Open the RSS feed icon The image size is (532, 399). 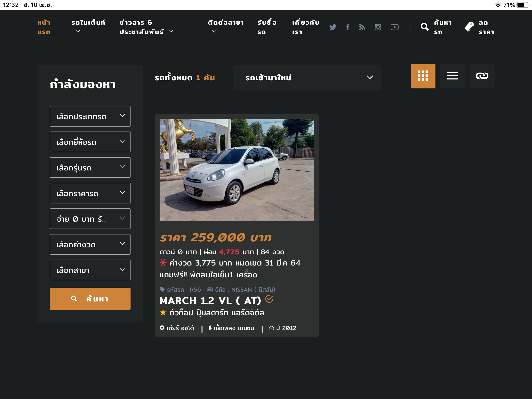[362, 27]
